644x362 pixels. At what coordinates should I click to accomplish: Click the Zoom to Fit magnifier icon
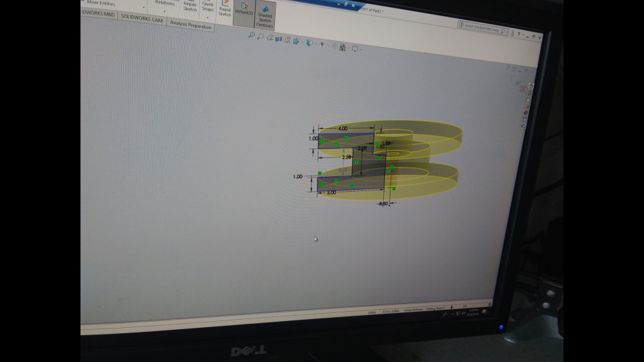click(x=252, y=35)
